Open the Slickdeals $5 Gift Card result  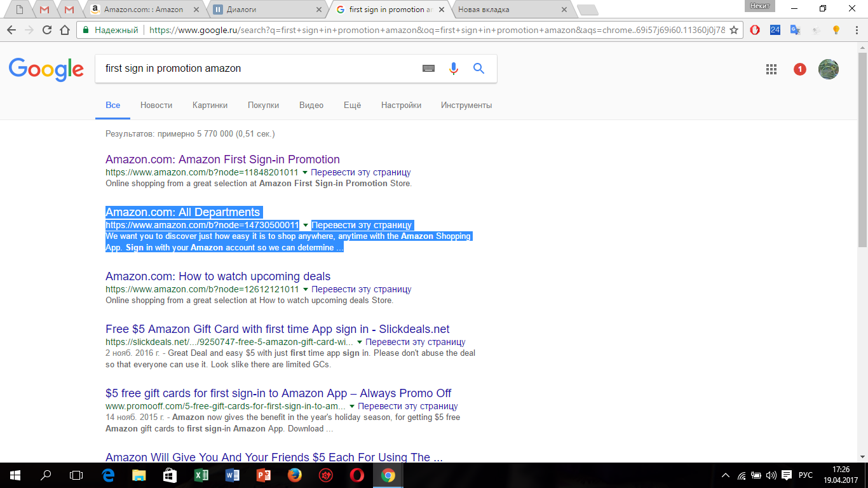(278, 329)
